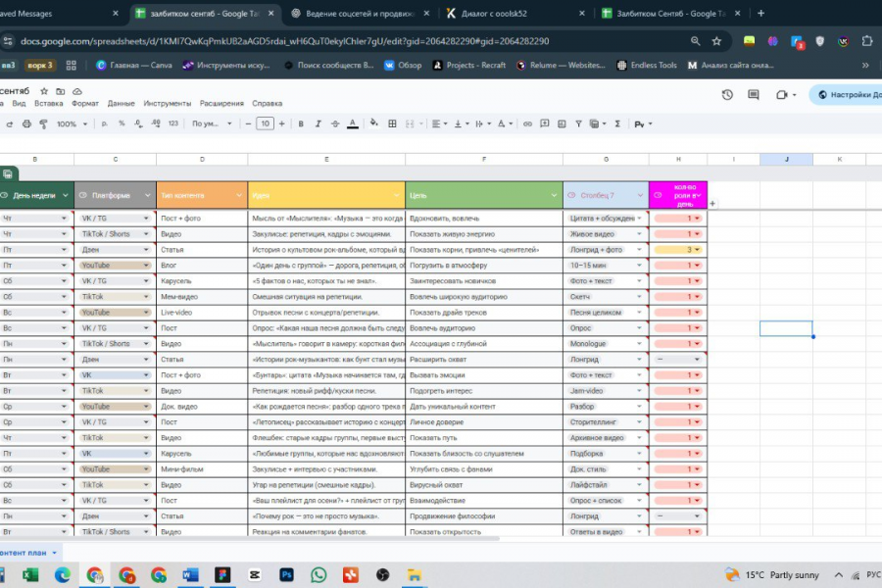Open the Данные menu
882x588 pixels.
121,104
